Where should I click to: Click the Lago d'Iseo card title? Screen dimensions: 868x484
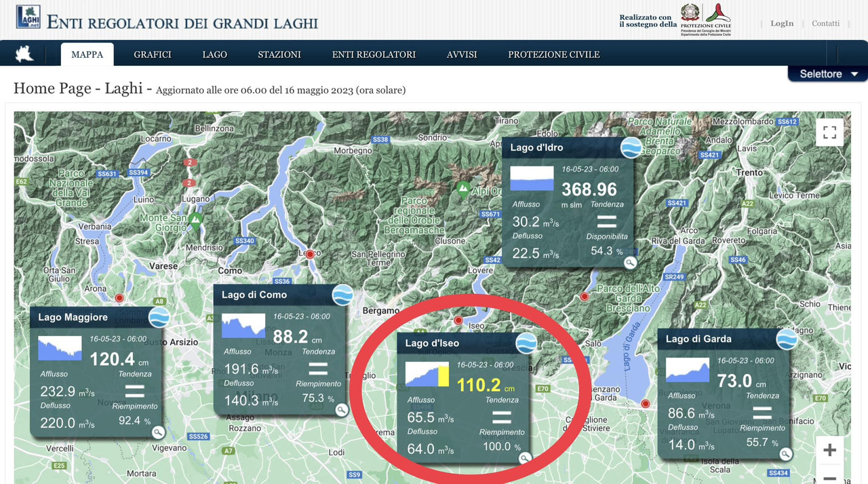click(x=432, y=343)
